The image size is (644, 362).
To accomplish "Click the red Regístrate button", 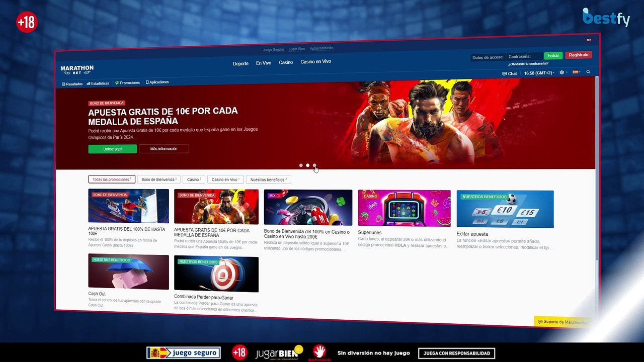I will coord(579,55).
